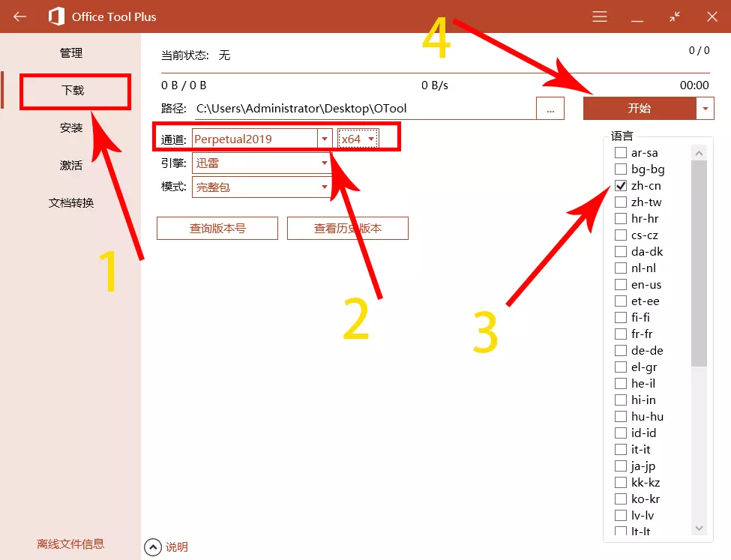
Task: Check the fr-fr language checkbox
Action: click(x=621, y=334)
